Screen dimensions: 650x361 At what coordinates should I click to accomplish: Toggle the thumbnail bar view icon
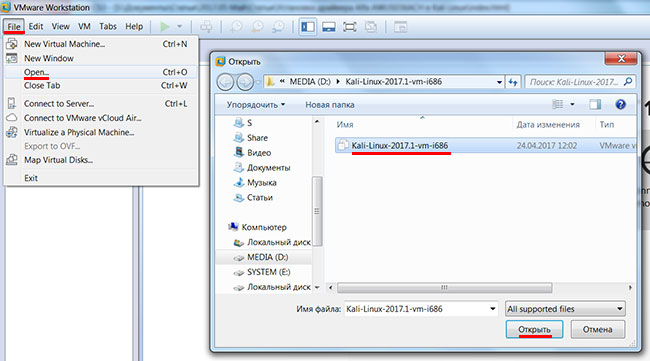pyautogui.click(x=329, y=27)
